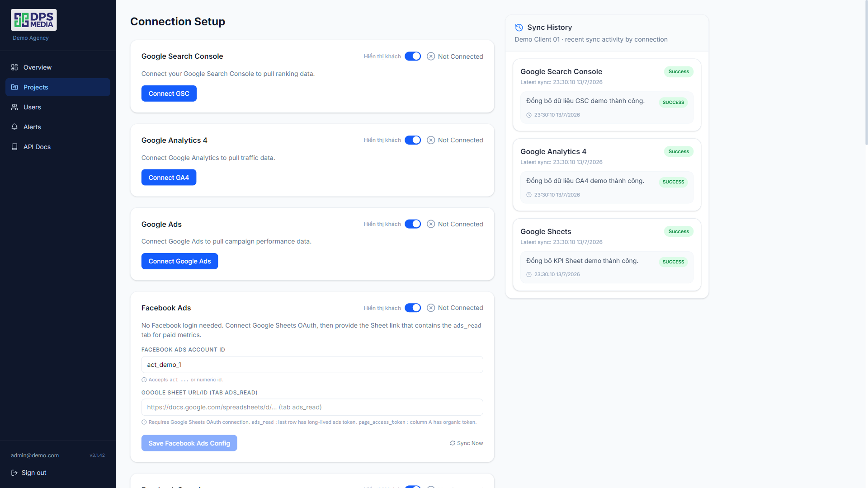Toggle 'Hiển thị khách' for Google Ads
This screenshot has height=488, width=868.
coord(413,224)
